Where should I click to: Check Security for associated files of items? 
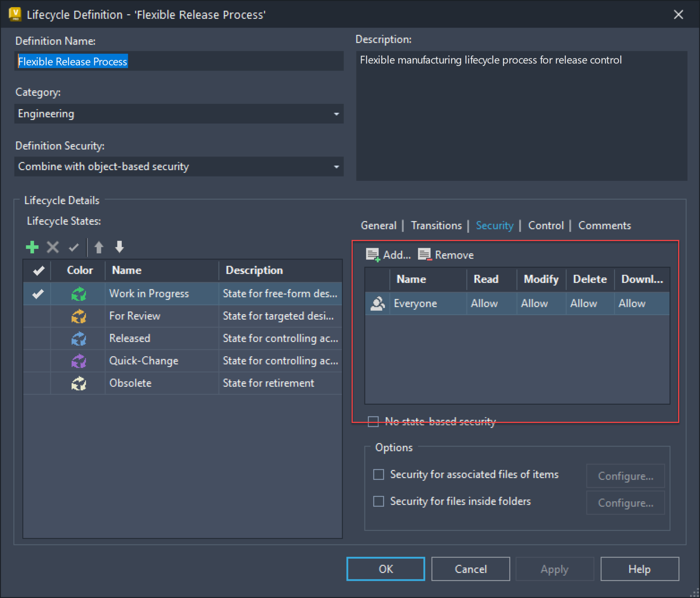378,474
